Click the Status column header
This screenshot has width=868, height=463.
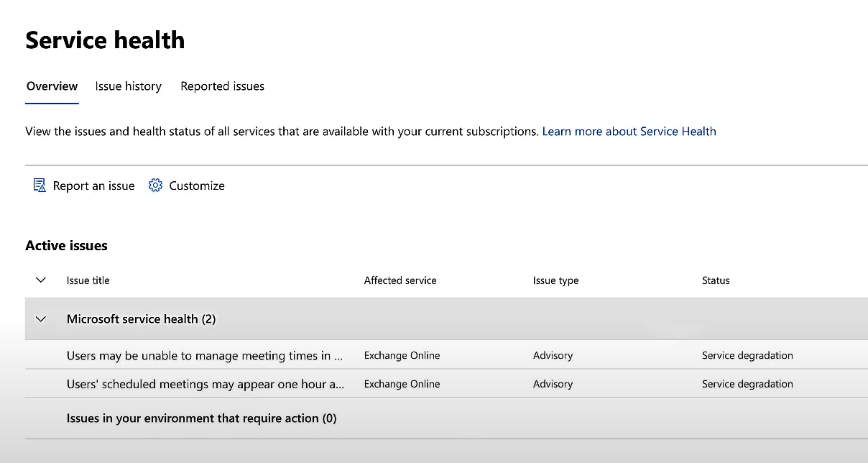coord(716,280)
